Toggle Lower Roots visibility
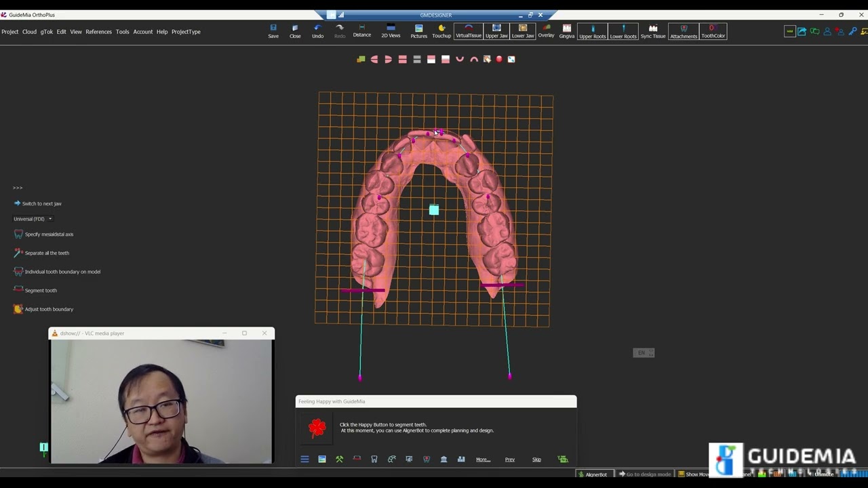Image resolution: width=868 pixels, height=488 pixels. [x=623, y=31]
